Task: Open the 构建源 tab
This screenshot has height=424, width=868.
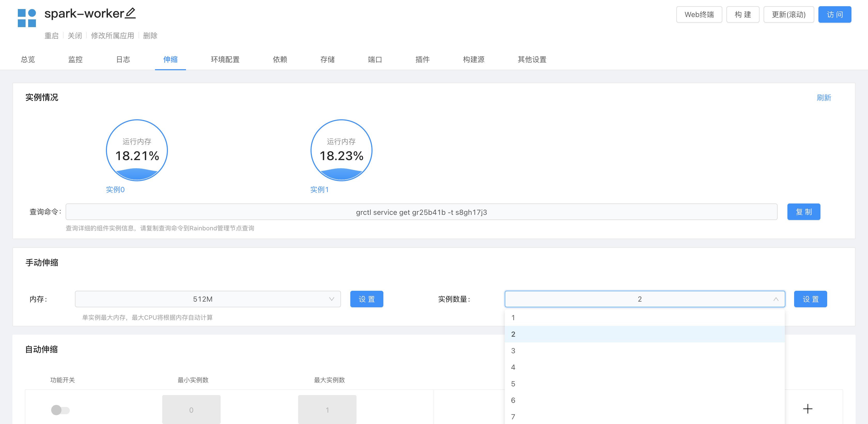Action: pyautogui.click(x=474, y=59)
